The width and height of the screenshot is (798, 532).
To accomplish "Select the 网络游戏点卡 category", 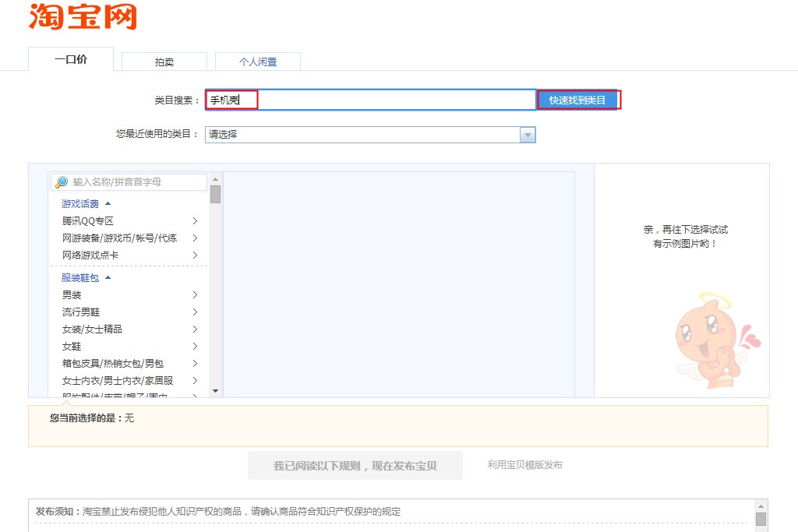I will [x=129, y=255].
